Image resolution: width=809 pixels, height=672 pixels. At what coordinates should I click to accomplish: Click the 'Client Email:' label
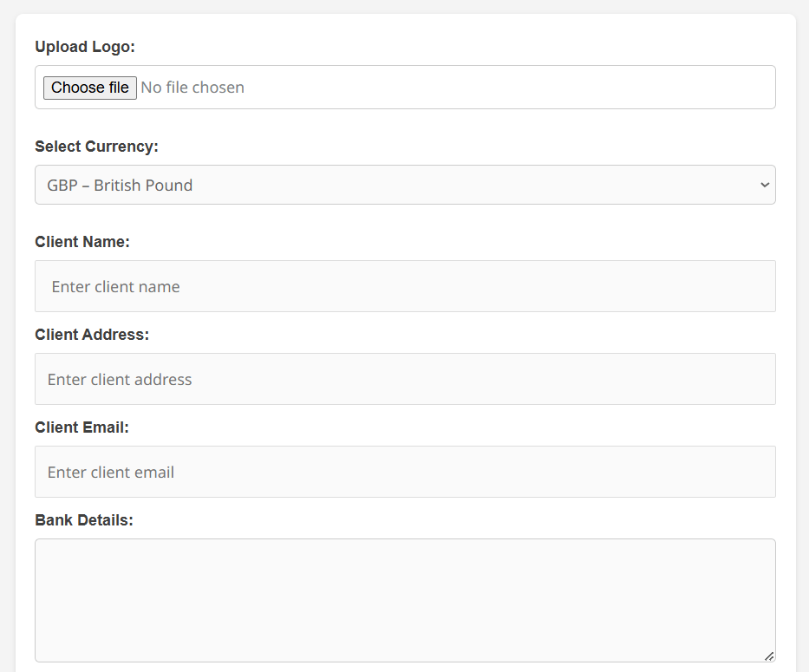(x=82, y=427)
